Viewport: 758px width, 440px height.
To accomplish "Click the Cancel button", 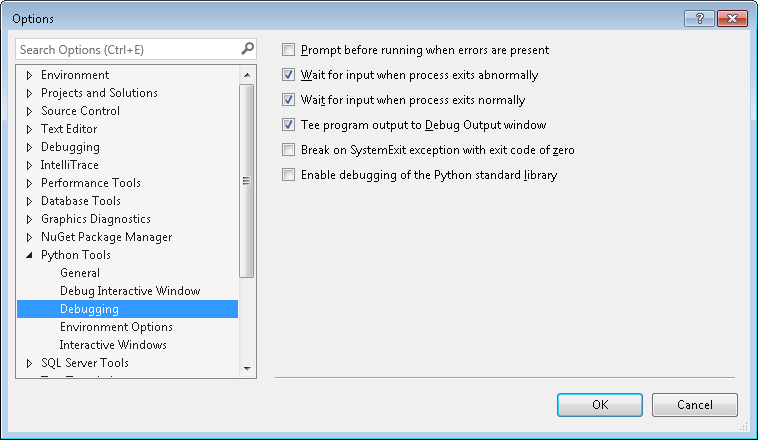I will click(694, 405).
